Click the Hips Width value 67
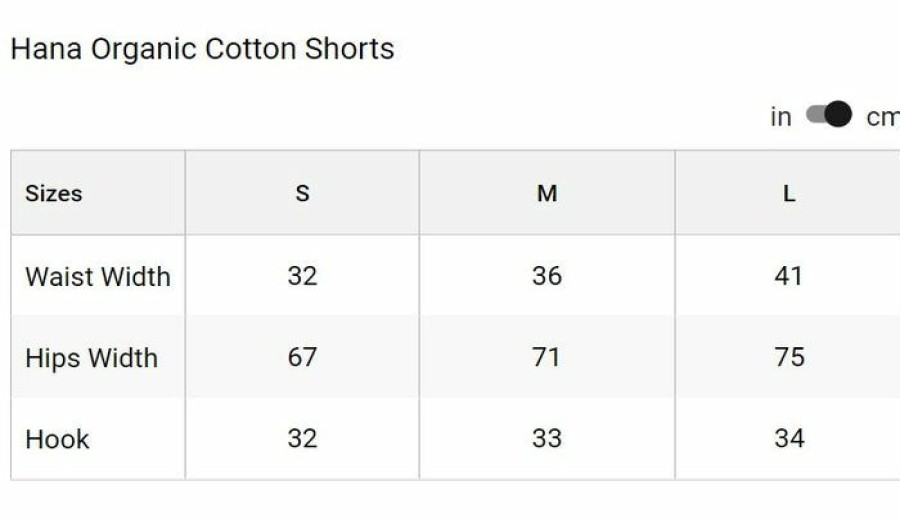Screen dimensions: 900x522 302,357
